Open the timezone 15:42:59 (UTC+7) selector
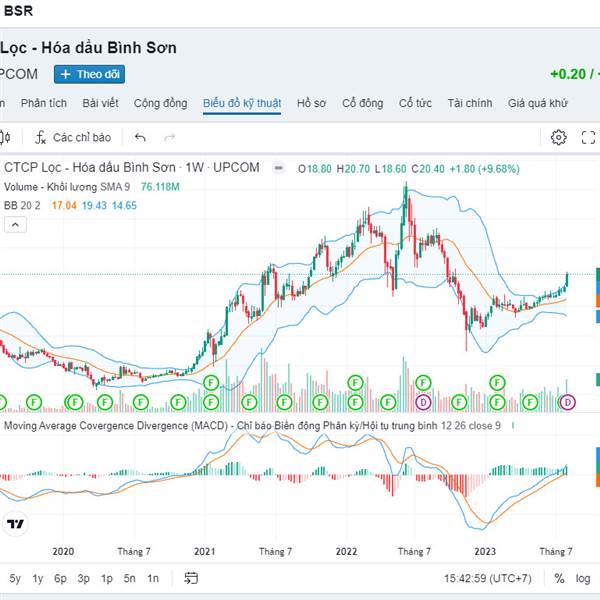The height and width of the screenshot is (600, 600). pos(488,578)
